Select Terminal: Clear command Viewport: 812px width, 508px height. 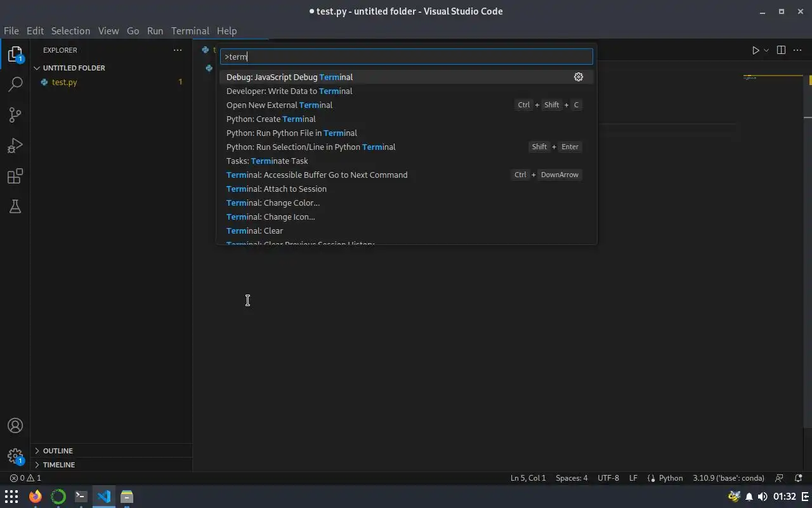[406, 231]
